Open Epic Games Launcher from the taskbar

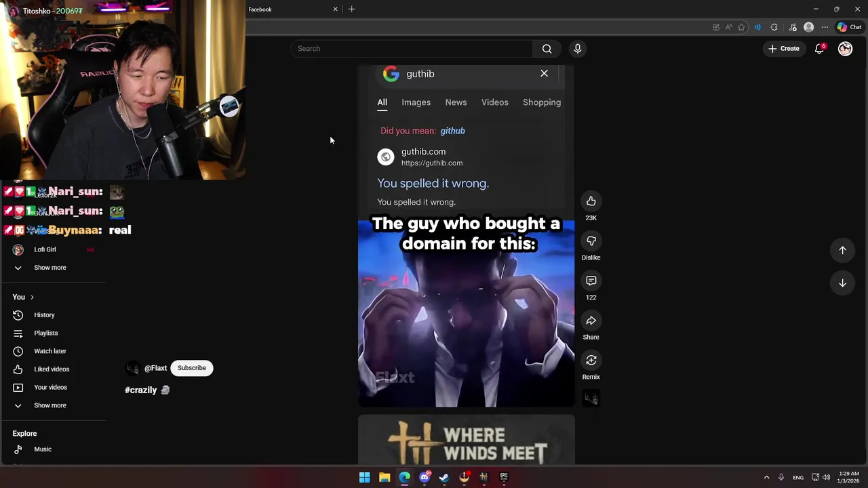point(504,477)
